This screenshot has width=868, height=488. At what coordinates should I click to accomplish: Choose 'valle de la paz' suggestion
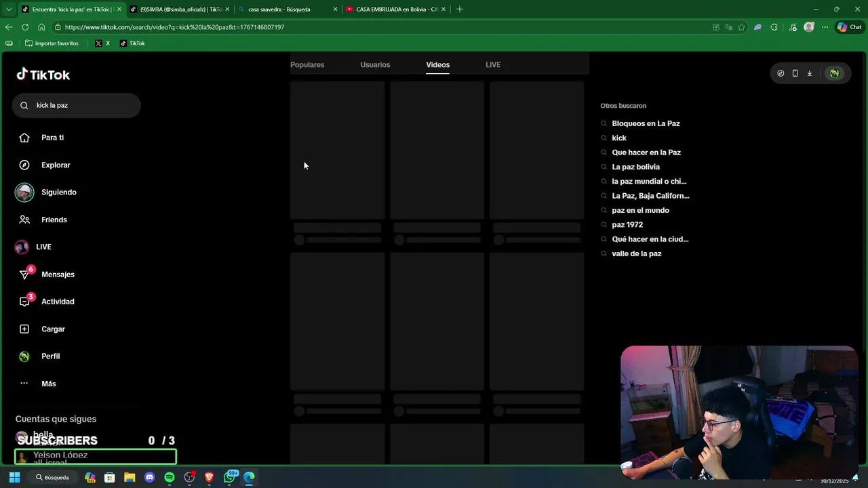636,253
